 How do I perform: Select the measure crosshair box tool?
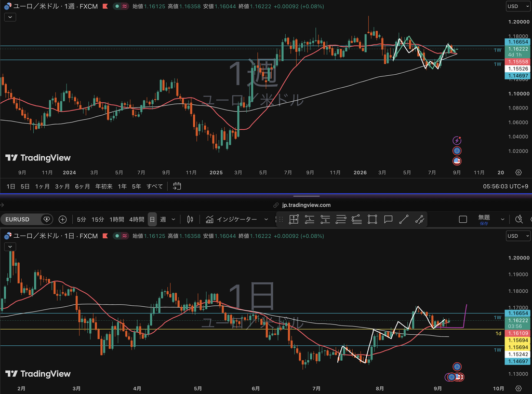click(x=294, y=220)
